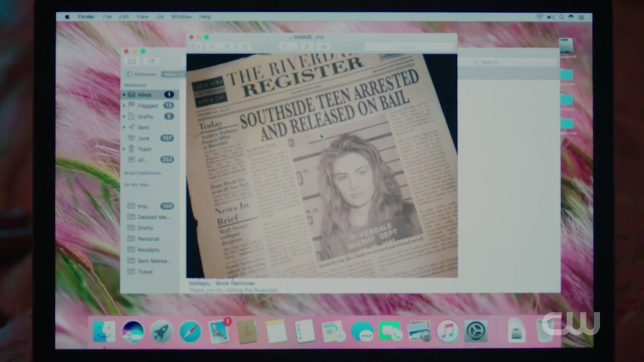Open the File menu

coord(107,17)
